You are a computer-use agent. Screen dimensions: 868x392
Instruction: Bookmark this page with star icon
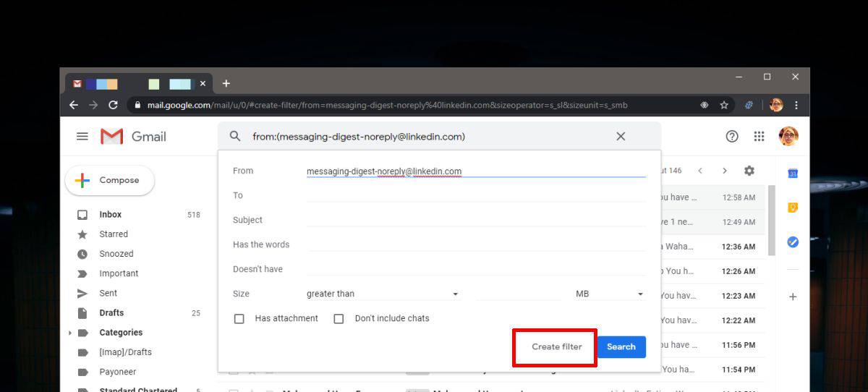coord(724,105)
